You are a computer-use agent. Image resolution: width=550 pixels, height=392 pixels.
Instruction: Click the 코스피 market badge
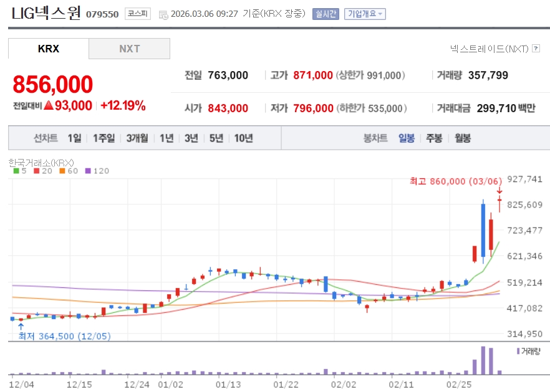pyautogui.click(x=137, y=14)
